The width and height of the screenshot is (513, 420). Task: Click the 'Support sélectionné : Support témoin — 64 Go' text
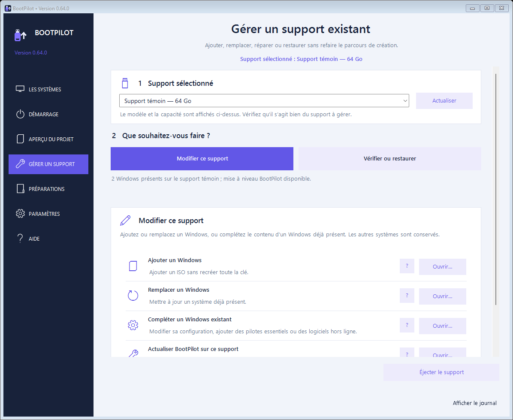[x=301, y=59]
